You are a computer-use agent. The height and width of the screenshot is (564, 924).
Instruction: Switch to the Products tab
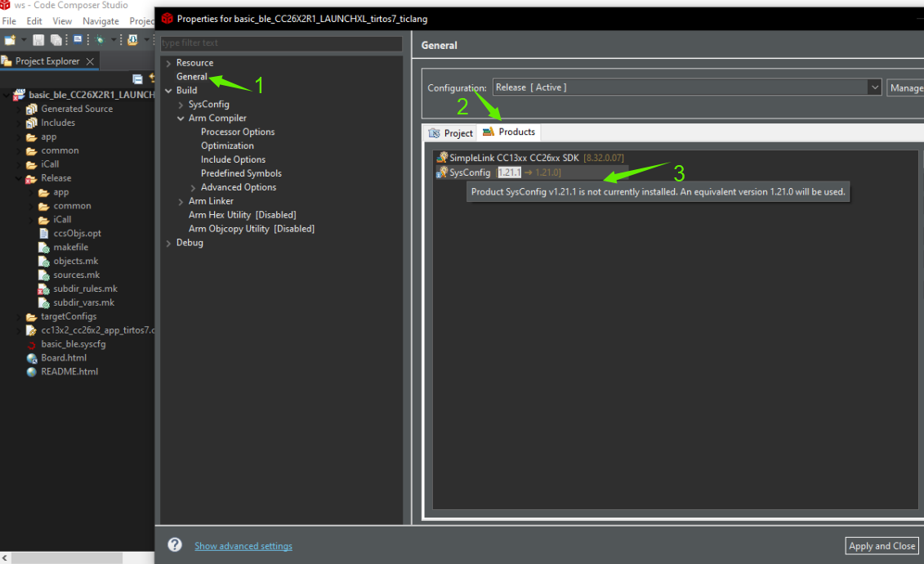click(x=509, y=132)
